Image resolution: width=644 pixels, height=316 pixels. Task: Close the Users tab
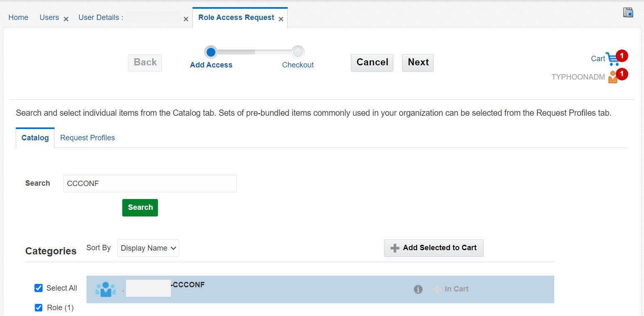tap(66, 19)
